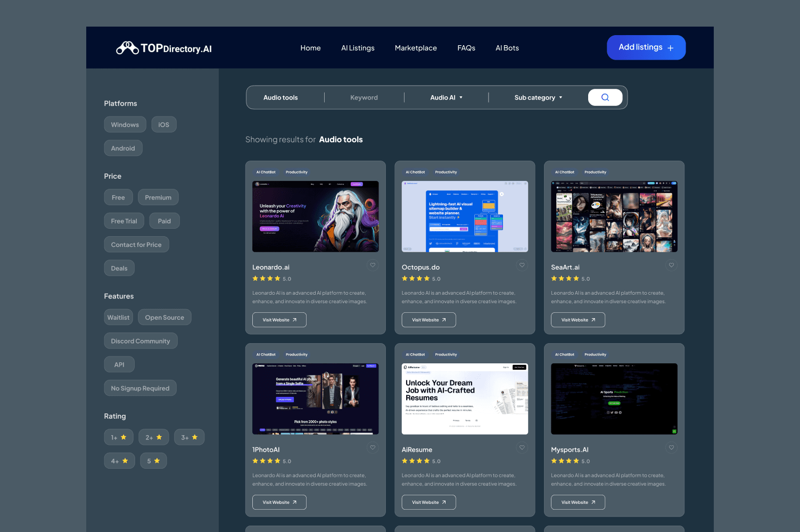Toggle the No Signup Required filter
Viewport: 800px width, 532px height.
[140, 388]
